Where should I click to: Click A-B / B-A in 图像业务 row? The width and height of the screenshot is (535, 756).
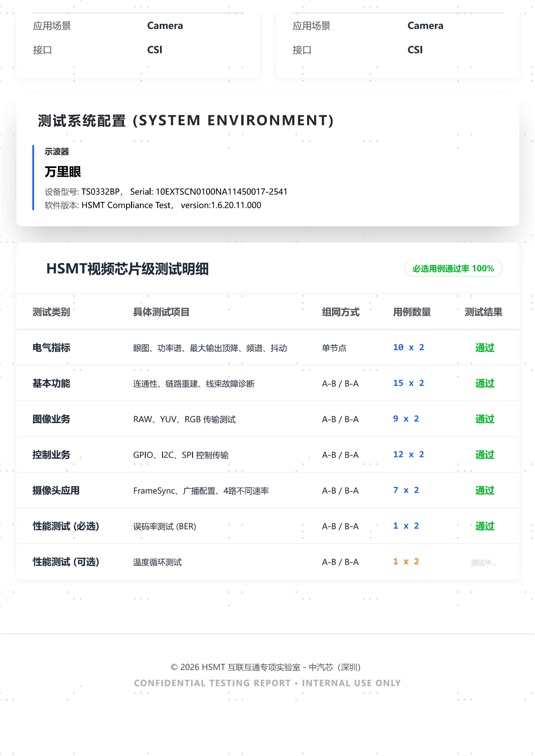point(340,419)
